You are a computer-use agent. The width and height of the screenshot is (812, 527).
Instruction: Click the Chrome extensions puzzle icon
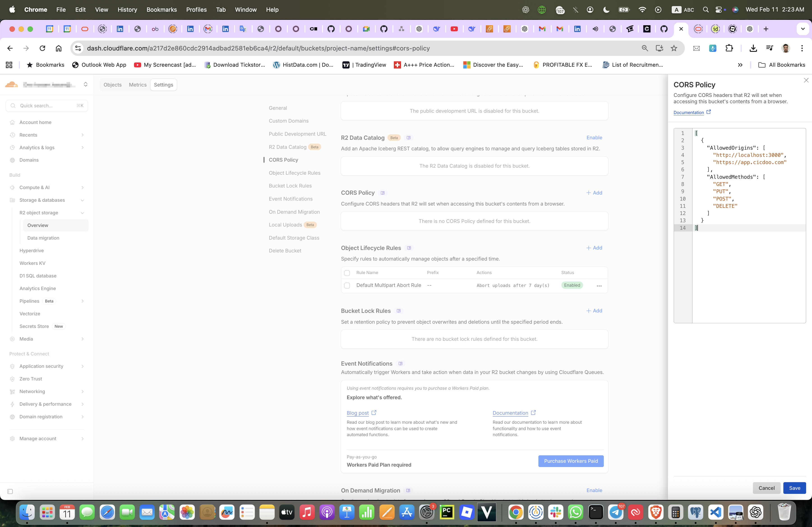pos(729,48)
